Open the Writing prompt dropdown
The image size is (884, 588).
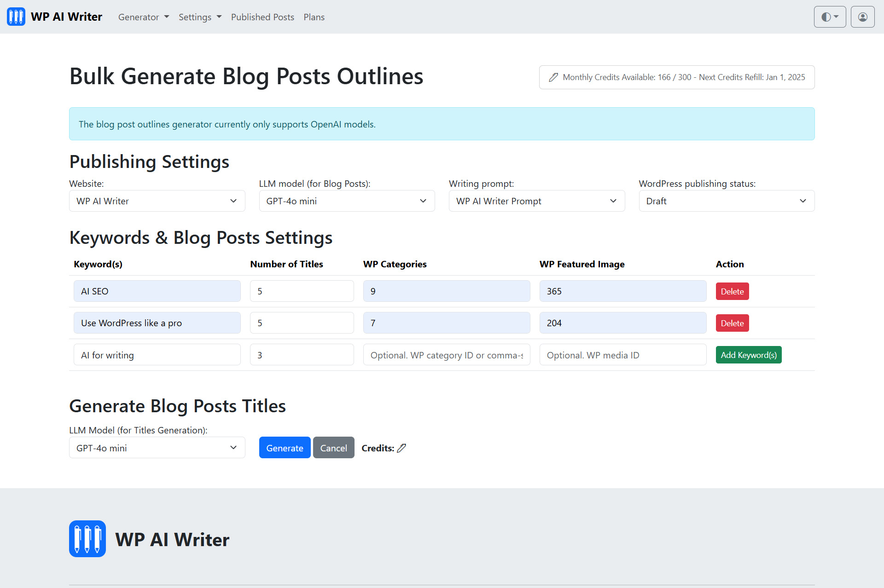[x=536, y=201]
